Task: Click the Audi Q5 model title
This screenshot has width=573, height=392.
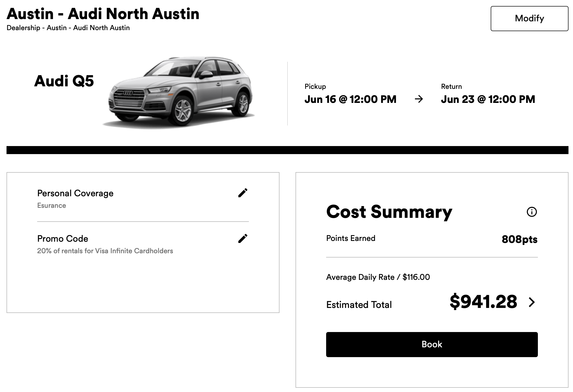Action: [x=64, y=81]
